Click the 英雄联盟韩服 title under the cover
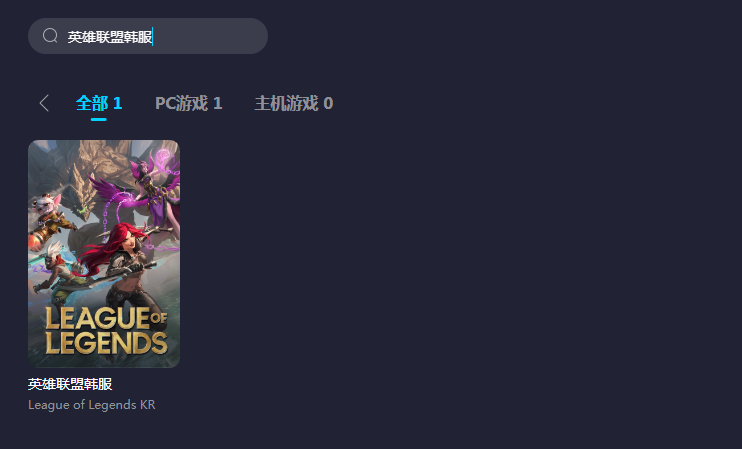Viewport: 742px width, 449px height. pos(70,384)
